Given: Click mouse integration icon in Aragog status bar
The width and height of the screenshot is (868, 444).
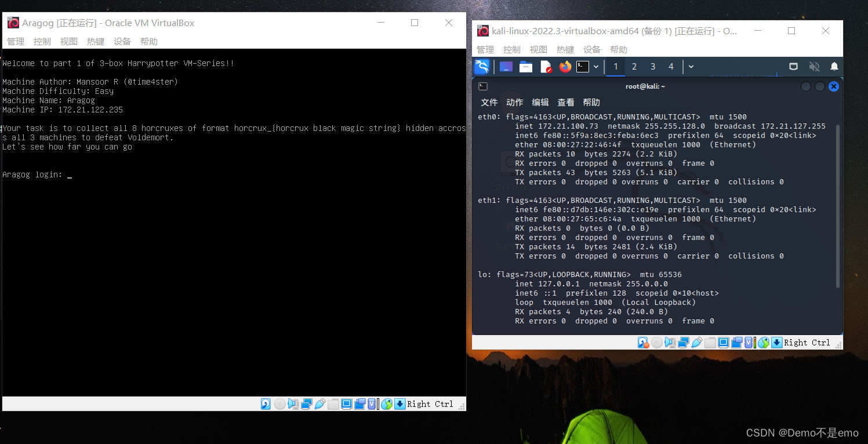Looking at the screenshot, I should 387,404.
